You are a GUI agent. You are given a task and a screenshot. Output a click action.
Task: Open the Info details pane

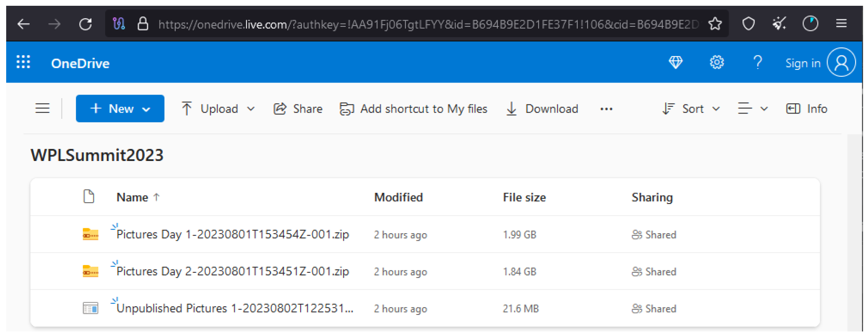(x=807, y=109)
